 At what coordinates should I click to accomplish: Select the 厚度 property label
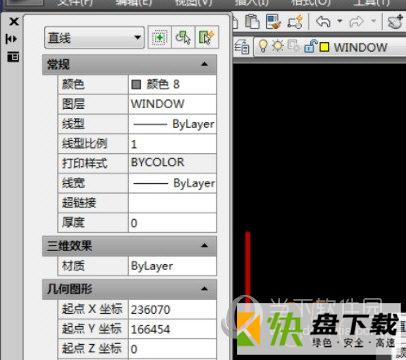[x=73, y=222]
